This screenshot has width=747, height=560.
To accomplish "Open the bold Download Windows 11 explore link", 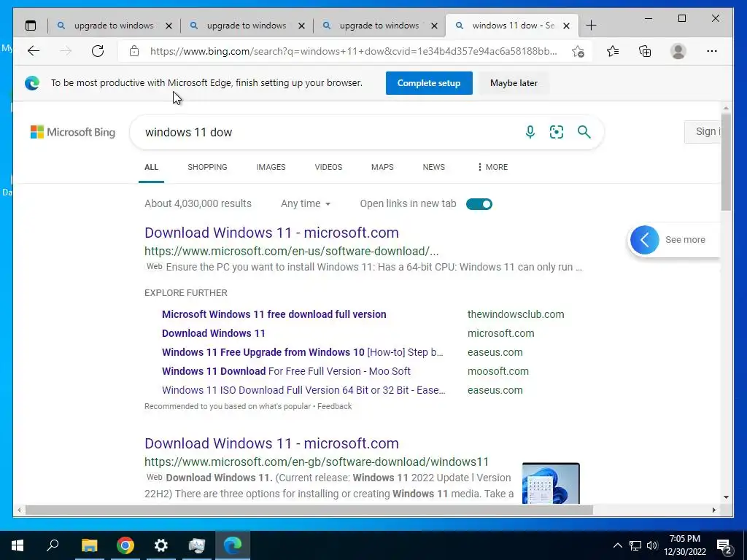I will pos(214,333).
